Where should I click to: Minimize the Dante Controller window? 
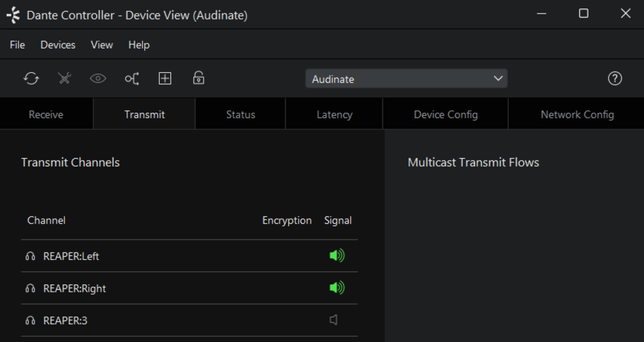pos(542,13)
